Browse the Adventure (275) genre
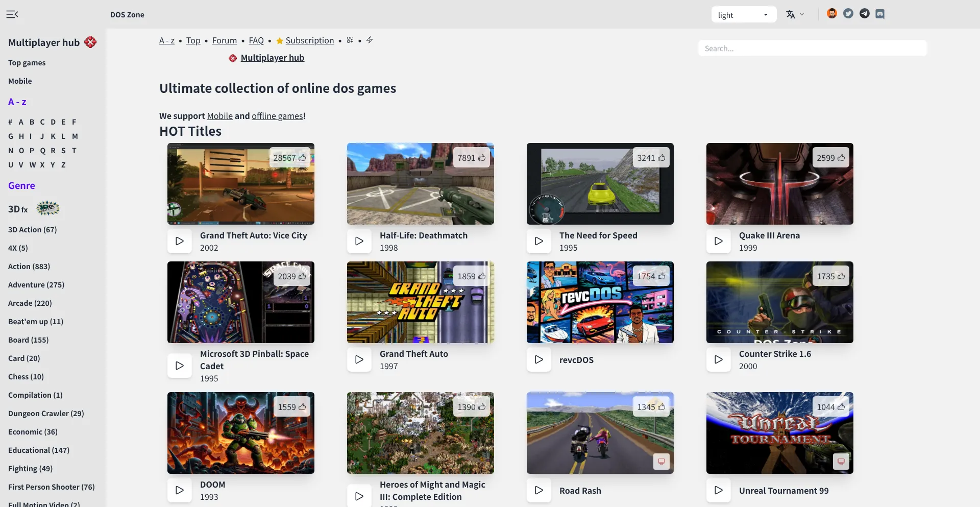This screenshot has width=980, height=507. coord(36,285)
